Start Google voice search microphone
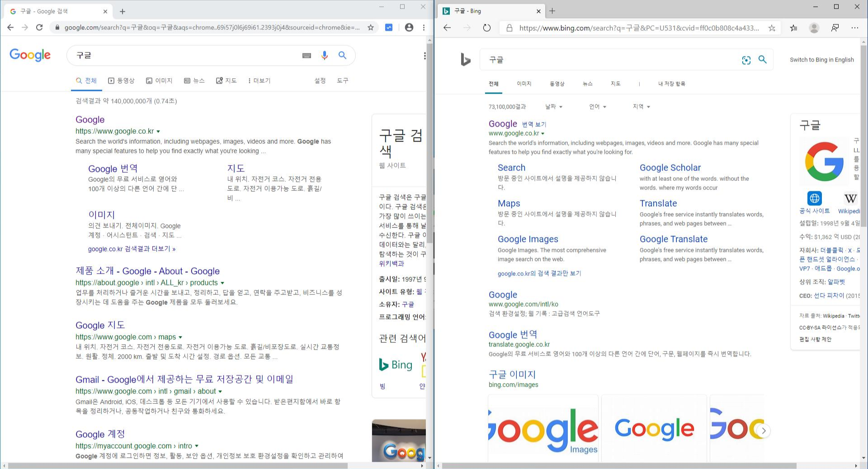The width and height of the screenshot is (868, 469). (x=324, y=55)
